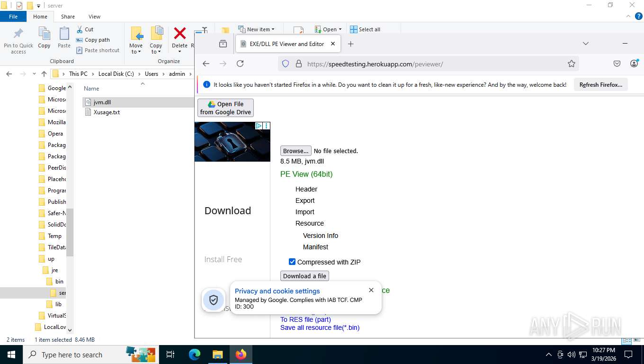This screenshot has width=644, height=364.
Task: Select the jre folder in tree
Action: (54, 270)
